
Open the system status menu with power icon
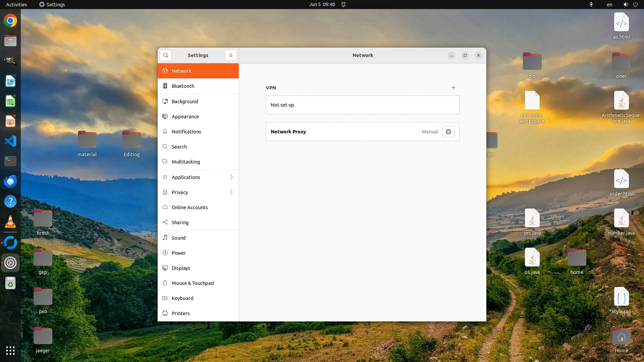[x=635, y=4]
